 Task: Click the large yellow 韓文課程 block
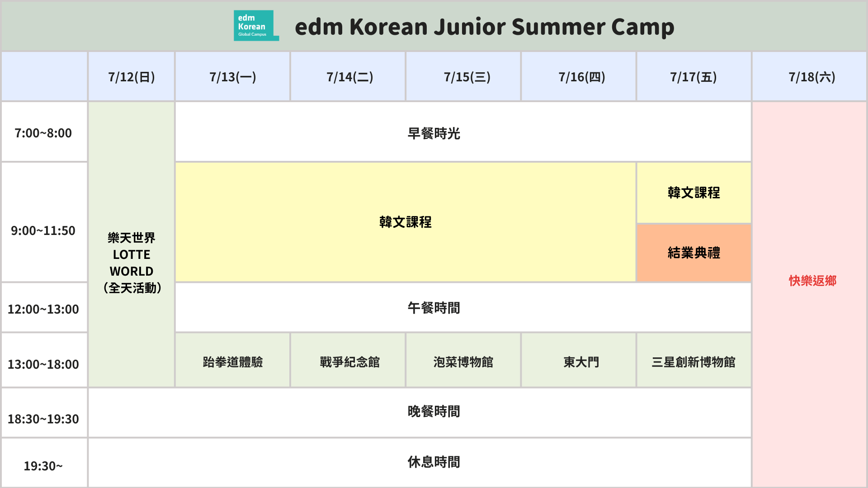click(406, 222)
